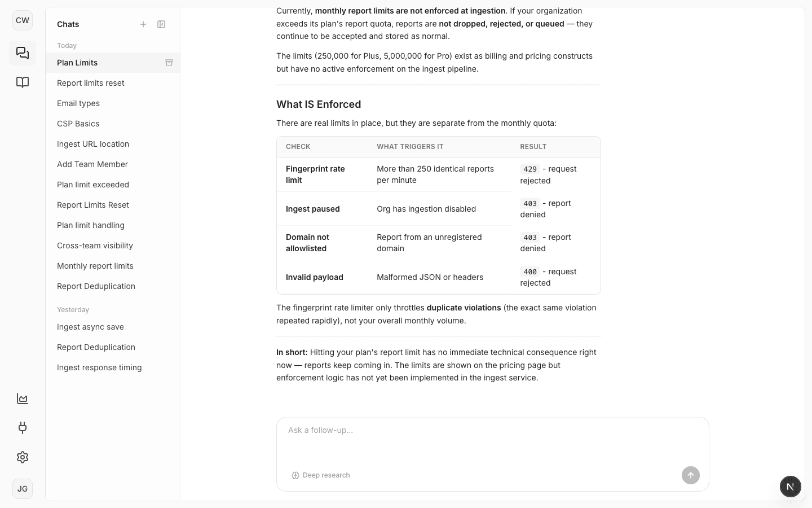Viewport: 812px width, 508px height.
Task: Open the JG user account menu
Action: (23, 489)
